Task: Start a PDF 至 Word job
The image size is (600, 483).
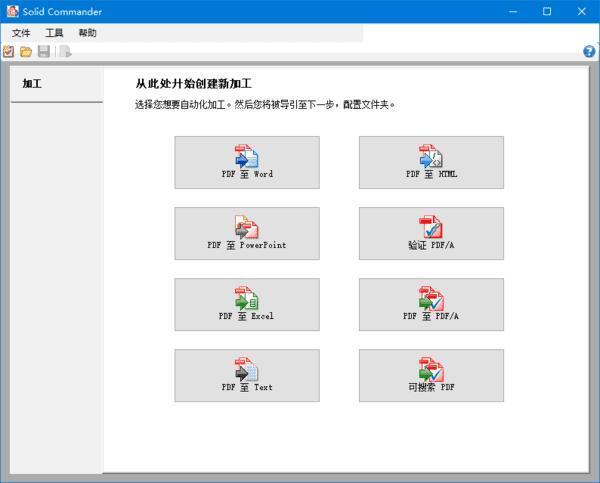Action: [x=247, y=162]
